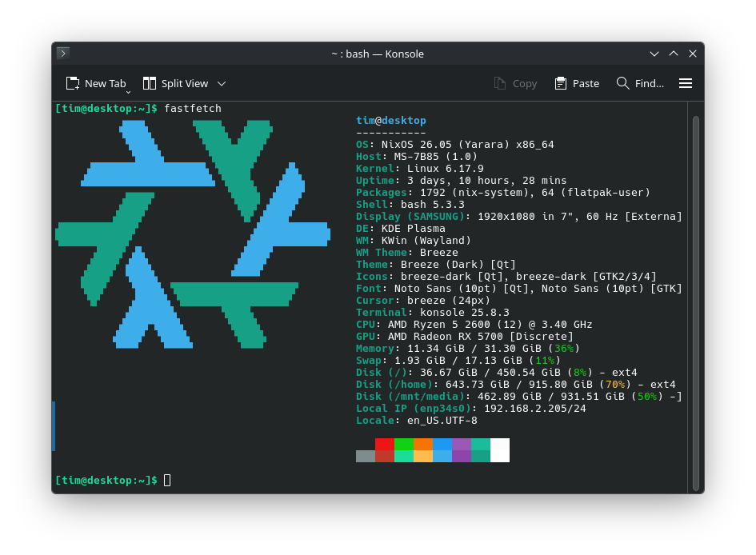
Task: Open the Konsole window menu icon in title bar
Action: pos(63,54)
